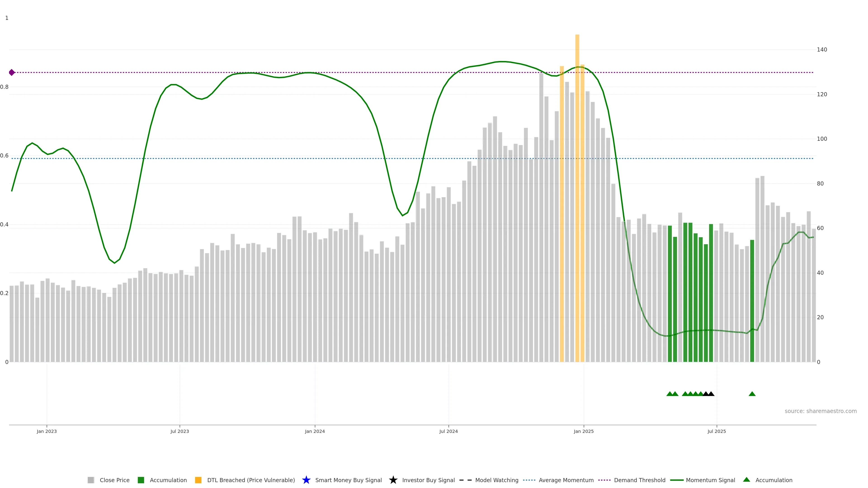The image size is (868, 488).
Task: Click the orange DTL Breached swatch in the legend
Action: pyautogui.click(x=198, y=480)
